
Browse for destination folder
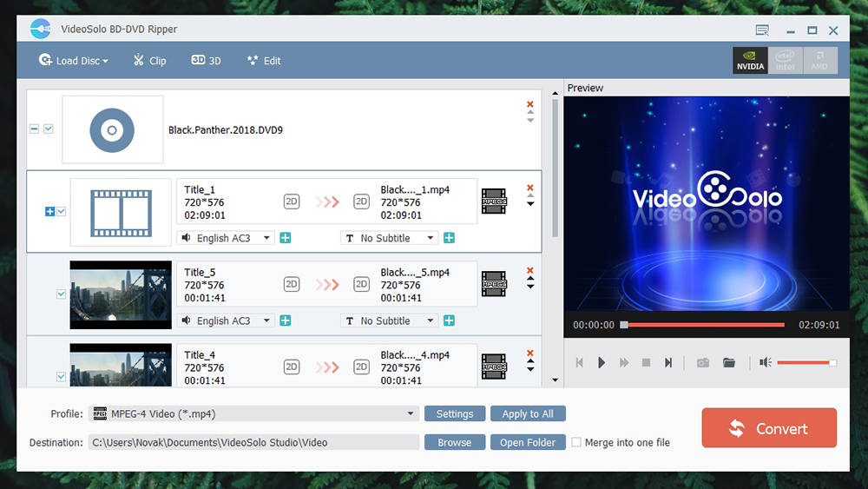coord(455,442)
